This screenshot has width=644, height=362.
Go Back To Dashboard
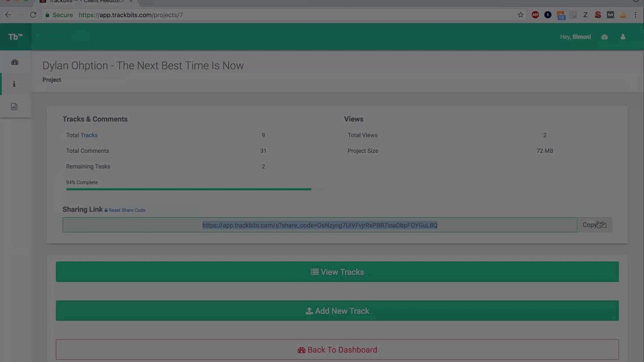pos(337,349)
